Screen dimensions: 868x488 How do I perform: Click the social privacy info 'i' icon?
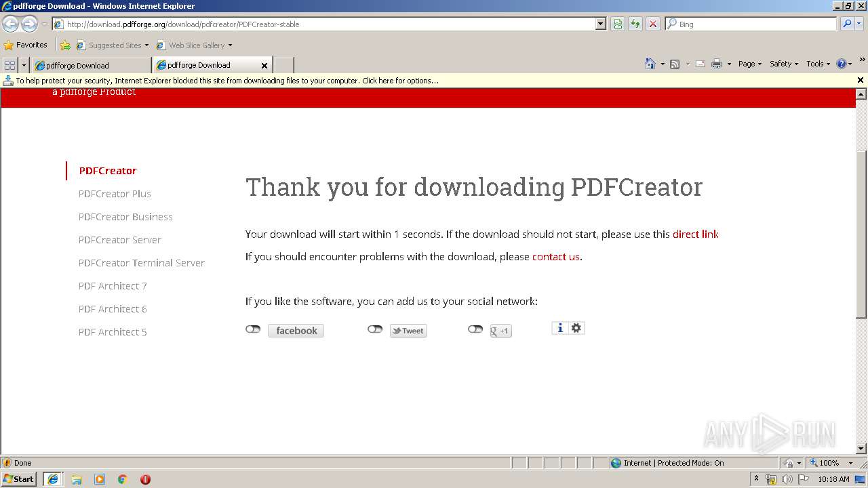(560, 328)
